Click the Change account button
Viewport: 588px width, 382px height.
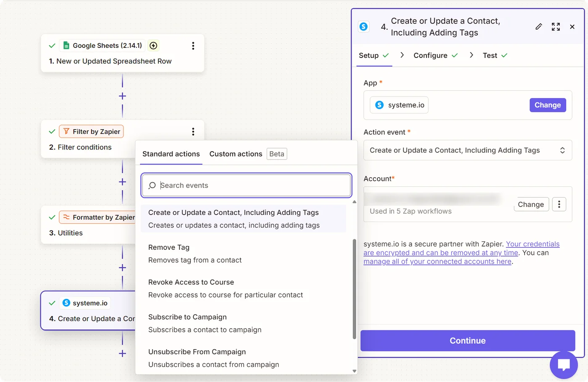531,204
